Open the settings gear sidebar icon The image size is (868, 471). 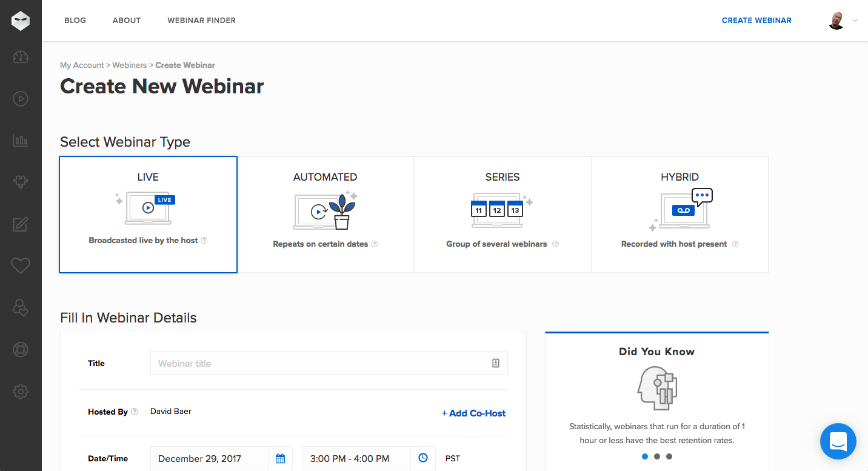coord(21,392)
